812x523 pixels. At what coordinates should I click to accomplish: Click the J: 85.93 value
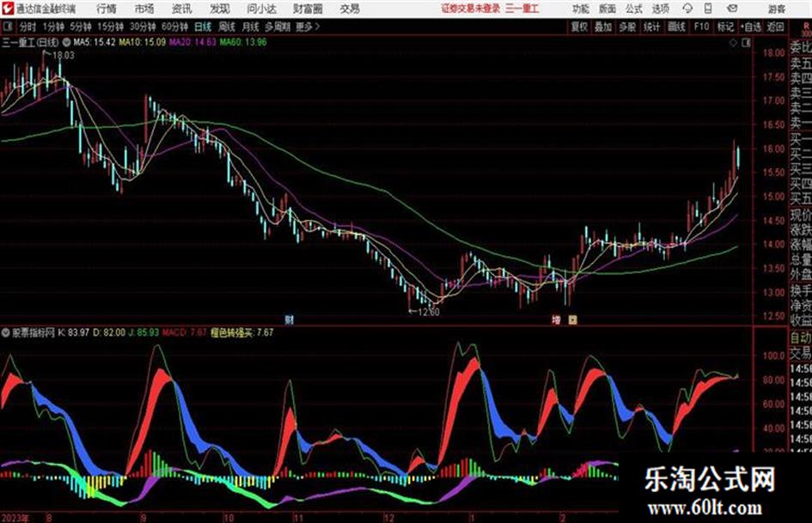pyautogui.click(x=143, y=332)
